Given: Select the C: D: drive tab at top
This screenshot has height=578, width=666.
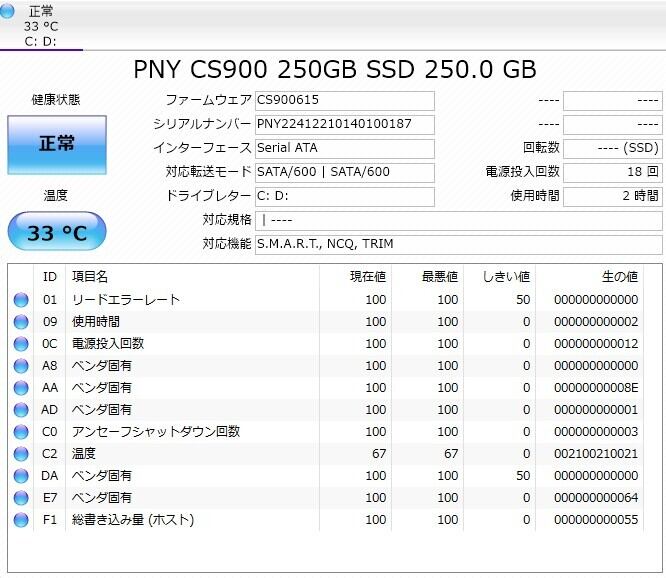Looking at the screenshot, I should click(x=41, y=25).
